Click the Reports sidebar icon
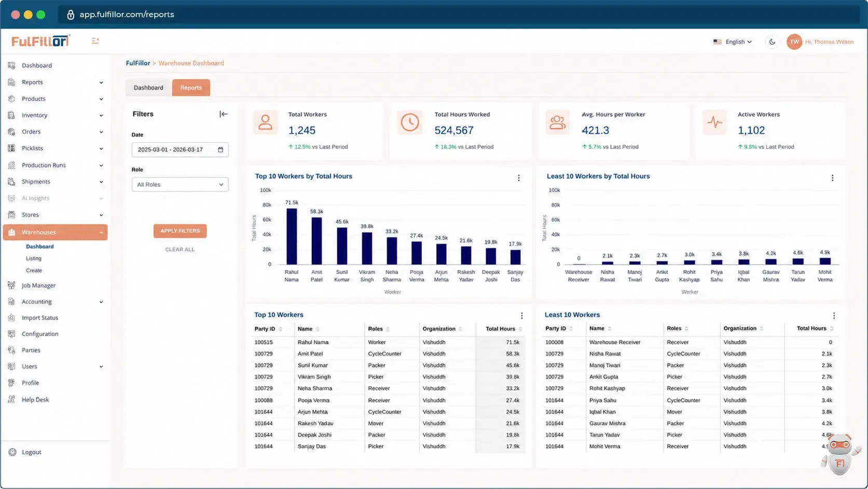This screenshot has height=489, width=868. pos(11,82)
